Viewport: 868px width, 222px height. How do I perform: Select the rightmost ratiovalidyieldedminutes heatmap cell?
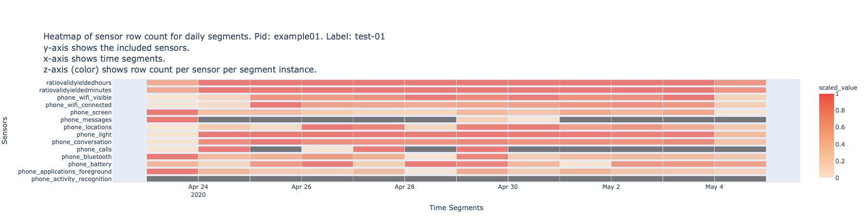[x=740, y=90]
